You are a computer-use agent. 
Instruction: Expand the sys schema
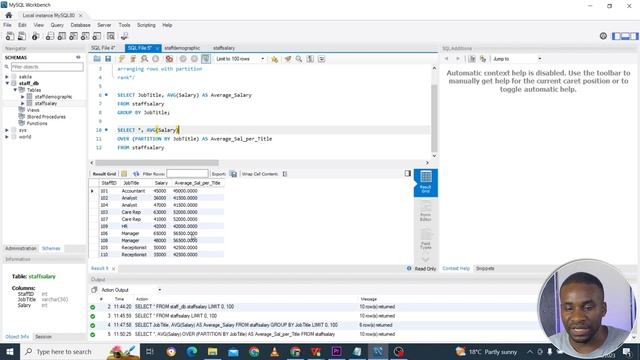pos(7,130)
